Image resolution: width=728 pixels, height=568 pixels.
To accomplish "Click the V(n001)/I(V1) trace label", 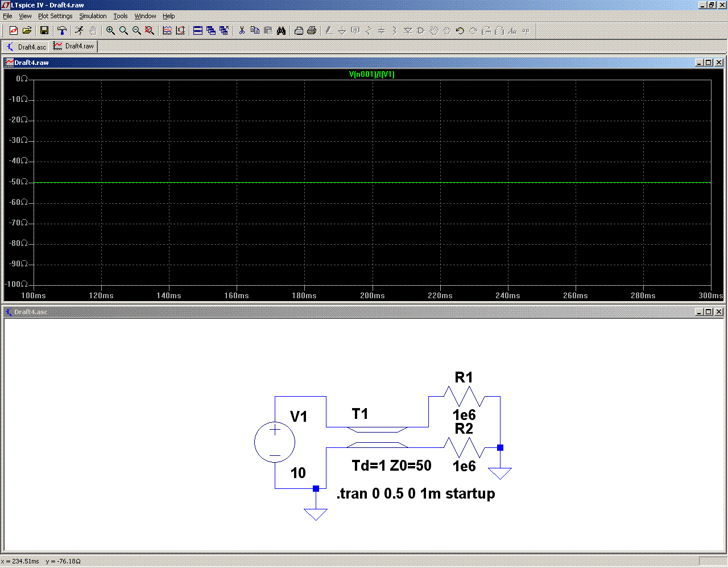I will click(371, 75).
